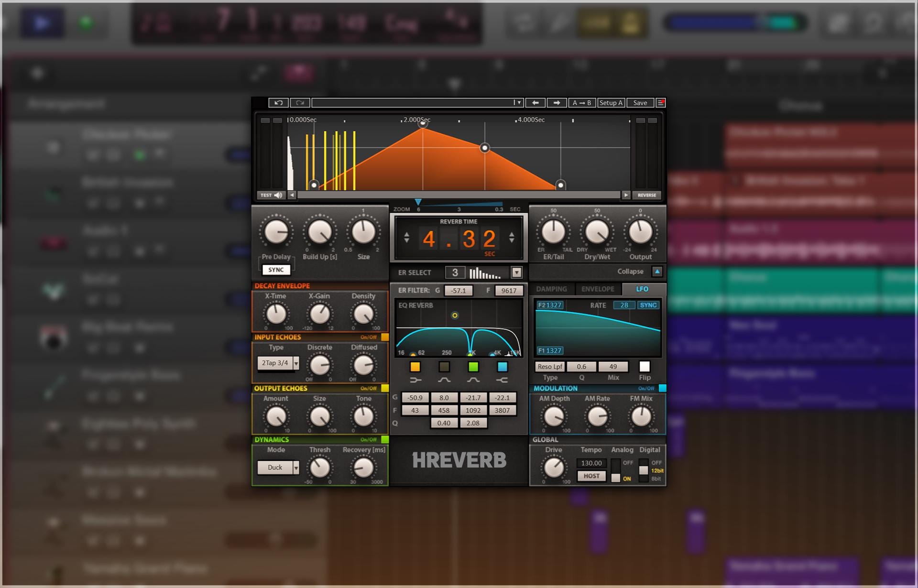
Task: Click the redo arrow in plugin toolbar
Action: [300, 103]
